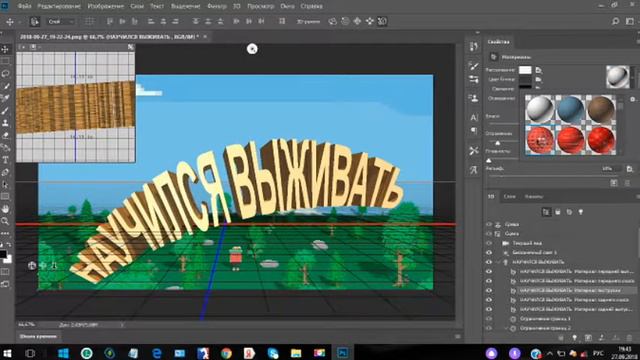Switch to the Свойства panel tab
The height and width of the screenshot is (360, 640).
[x=498, y=42]
